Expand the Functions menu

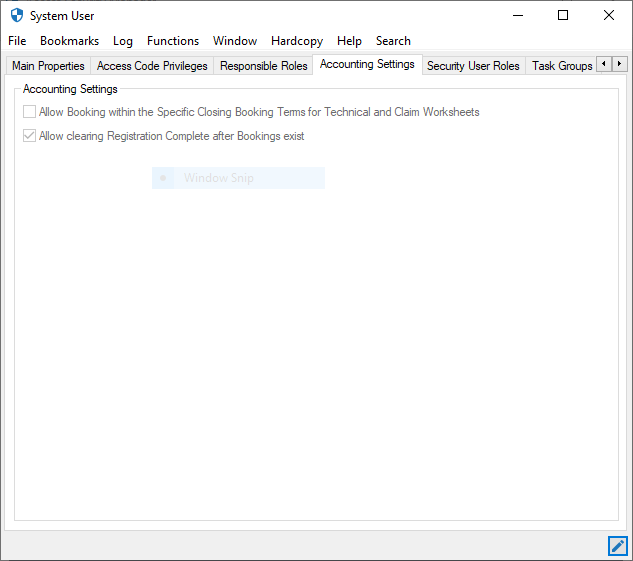point(173,41)
